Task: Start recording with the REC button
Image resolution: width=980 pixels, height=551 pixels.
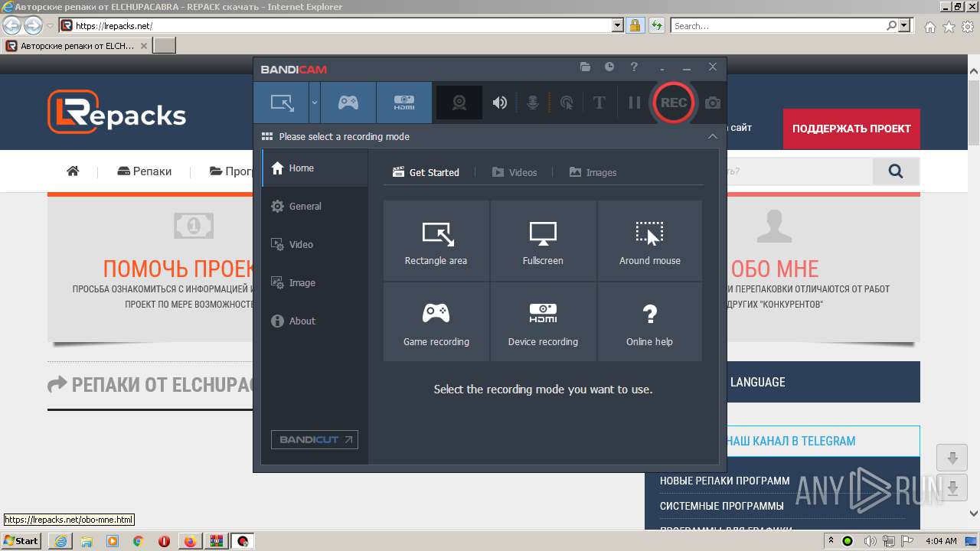Action: pyautogui.click(x=674, y=103)
